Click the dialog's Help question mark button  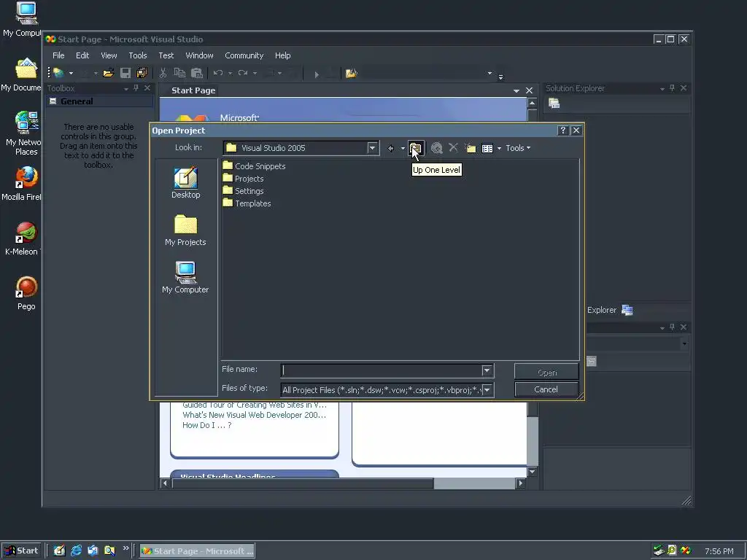[562, 131]
